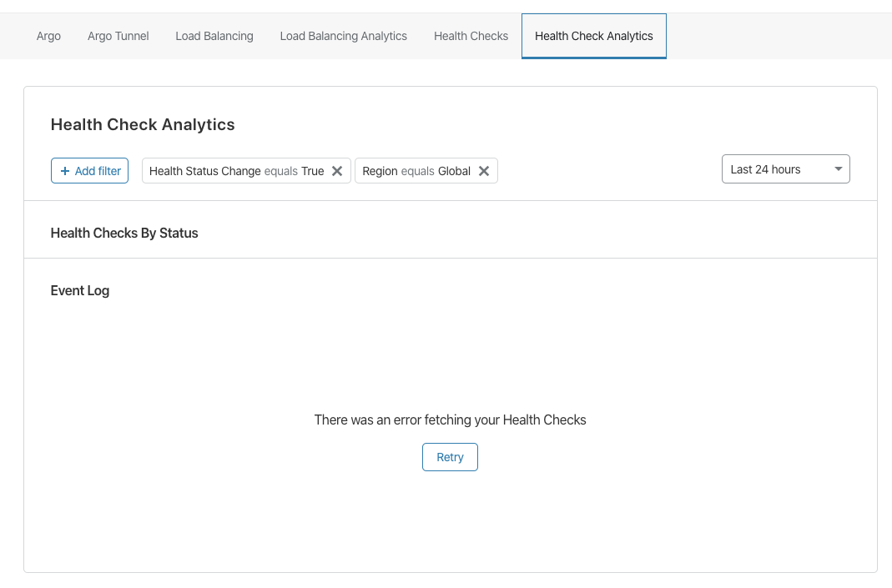Screen dimensions: 892x588
Task: Open the Argo Tunnel tab
Action: click(118, 36)
